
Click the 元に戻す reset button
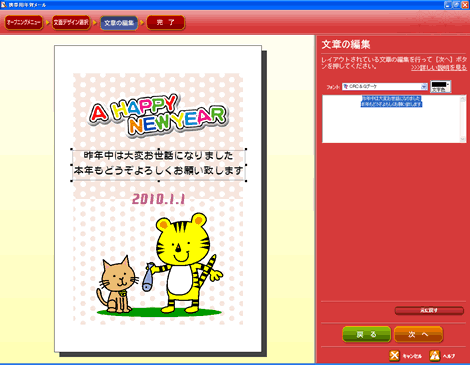point(429,311)
